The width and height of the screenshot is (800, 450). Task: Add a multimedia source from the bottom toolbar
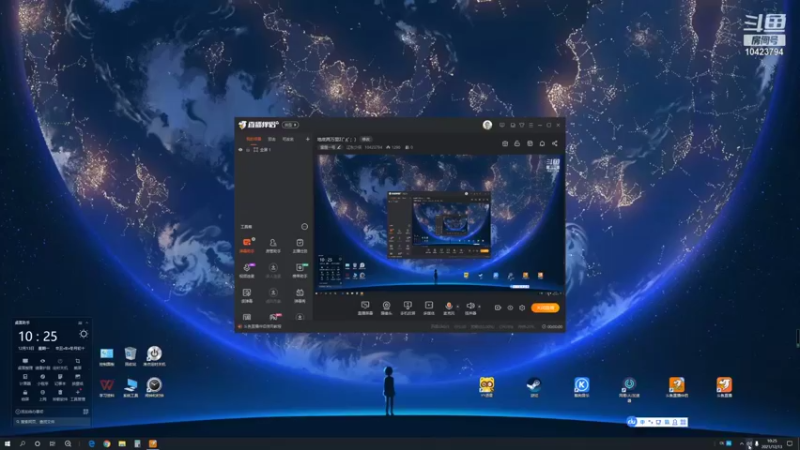point(429,308)
